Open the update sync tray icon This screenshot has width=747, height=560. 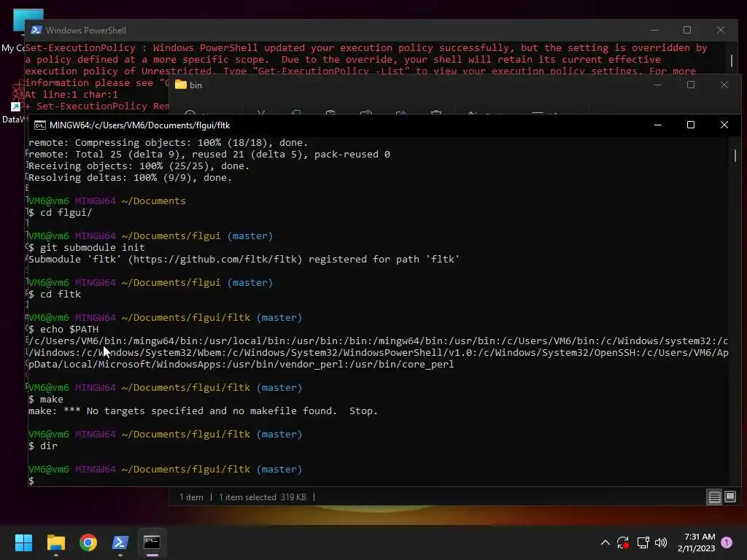pos(623,542)
